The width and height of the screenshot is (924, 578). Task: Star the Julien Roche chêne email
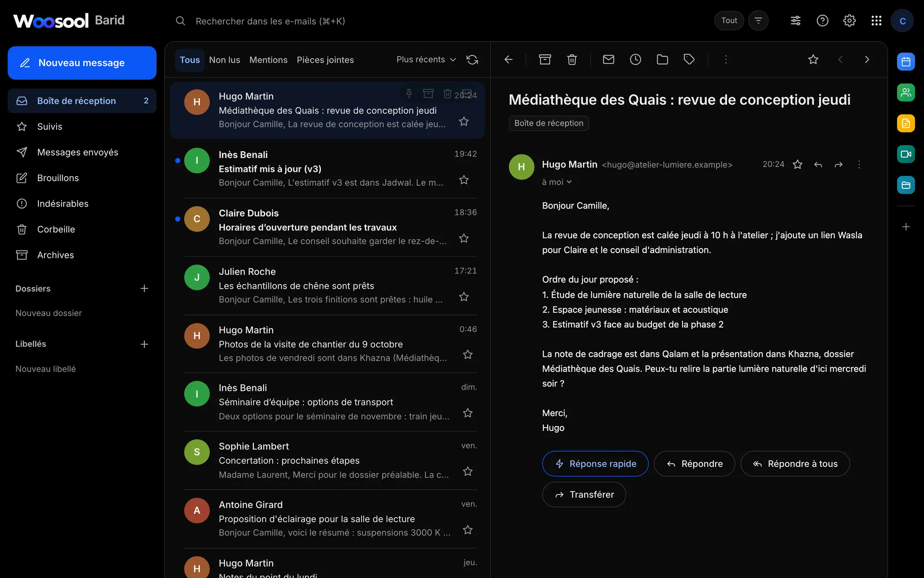(464, 297)
